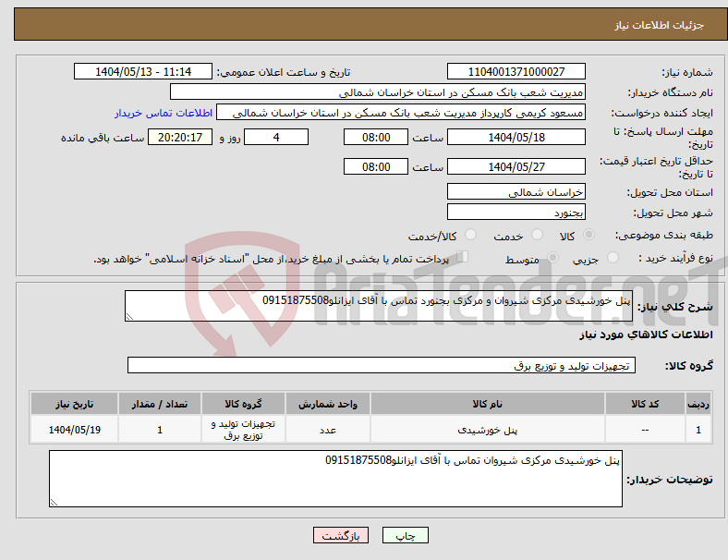Click the response deadline date 1404/05/18
Screen dimensions: 728x560
(516, 138)
